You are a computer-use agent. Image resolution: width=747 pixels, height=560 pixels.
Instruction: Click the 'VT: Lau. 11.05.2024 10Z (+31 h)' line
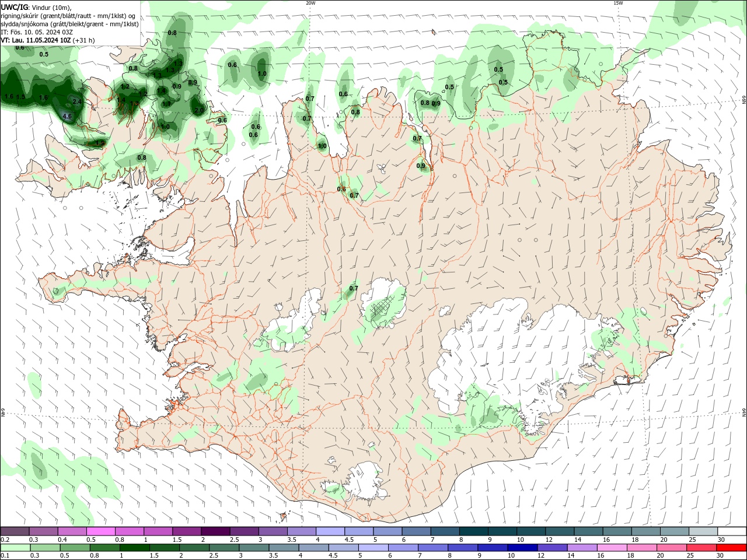(48, 40)
